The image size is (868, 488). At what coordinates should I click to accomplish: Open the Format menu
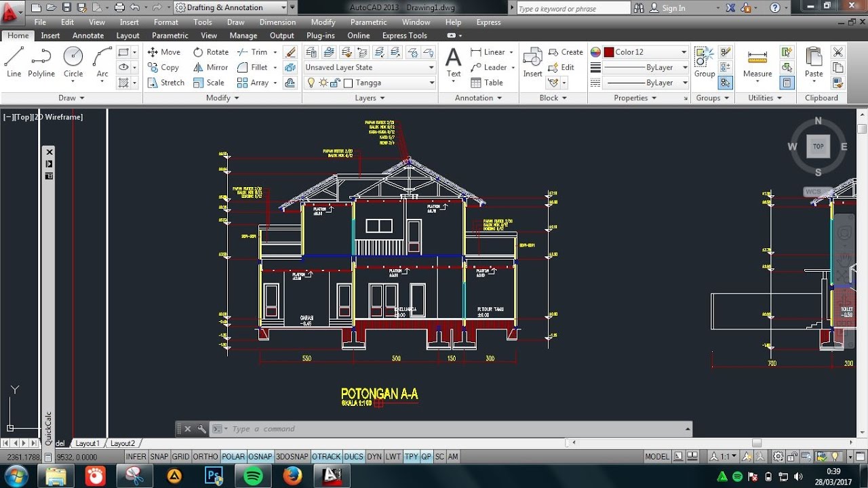(x=166, y=22)
